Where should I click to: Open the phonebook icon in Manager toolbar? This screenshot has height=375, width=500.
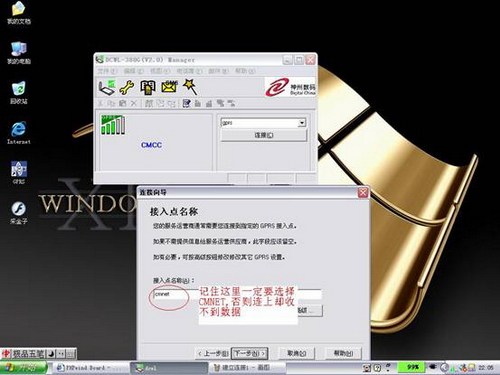click(148, 87)
